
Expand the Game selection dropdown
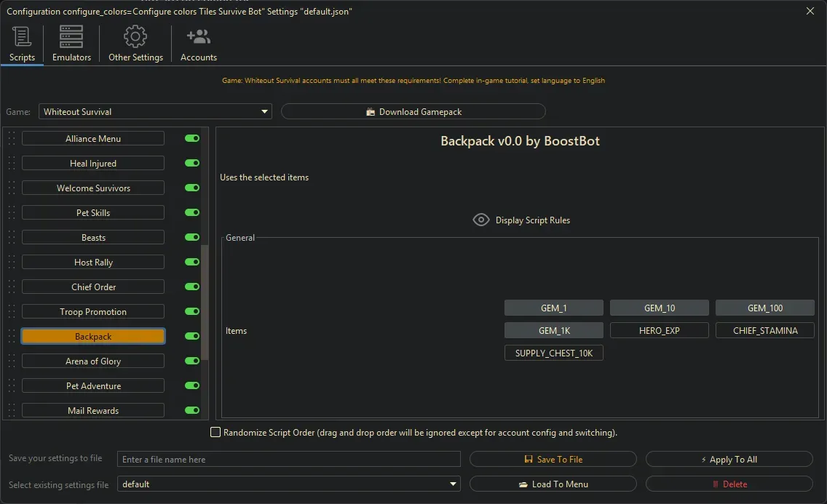pos(264,112)
